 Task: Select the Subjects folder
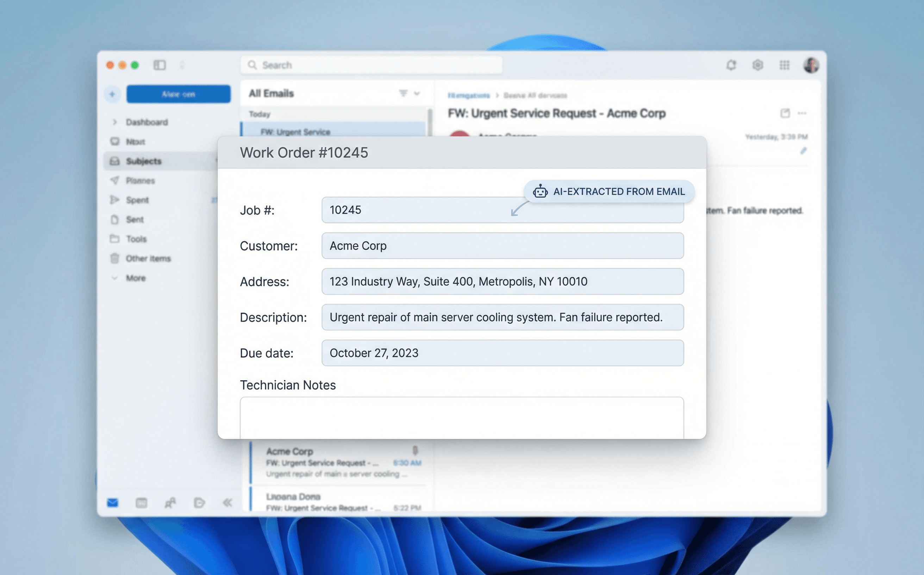(x=144, y=161)
